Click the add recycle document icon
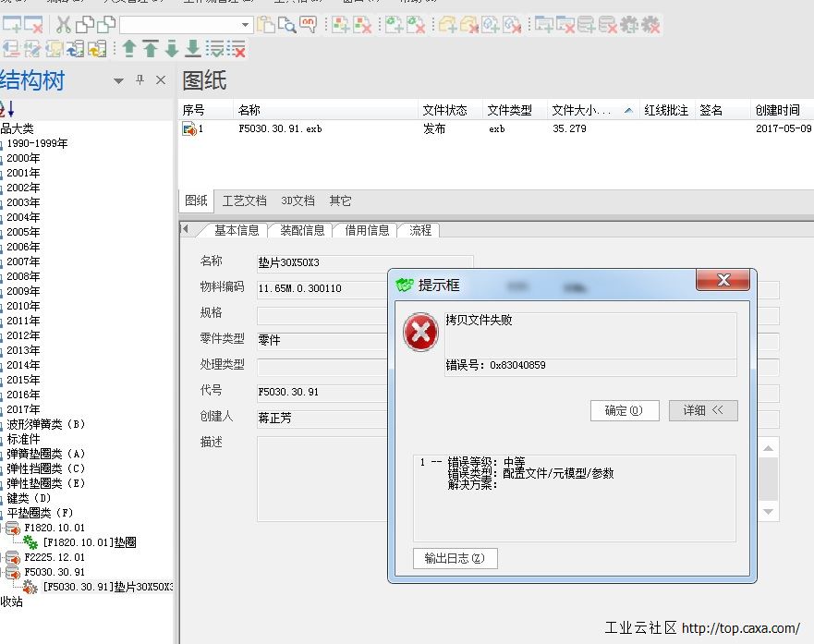Viewport: 814px width, 644px height. pos(395,24)
